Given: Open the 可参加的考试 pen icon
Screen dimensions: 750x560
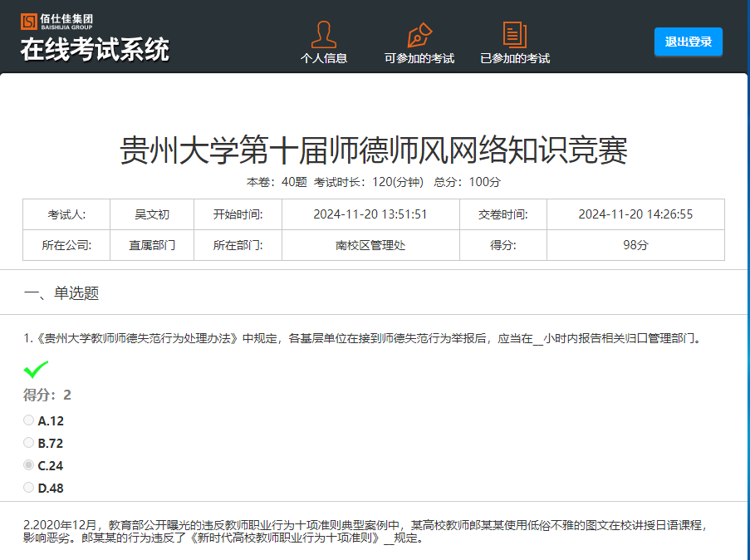Looking at the screenshot, I should [419, 35].
